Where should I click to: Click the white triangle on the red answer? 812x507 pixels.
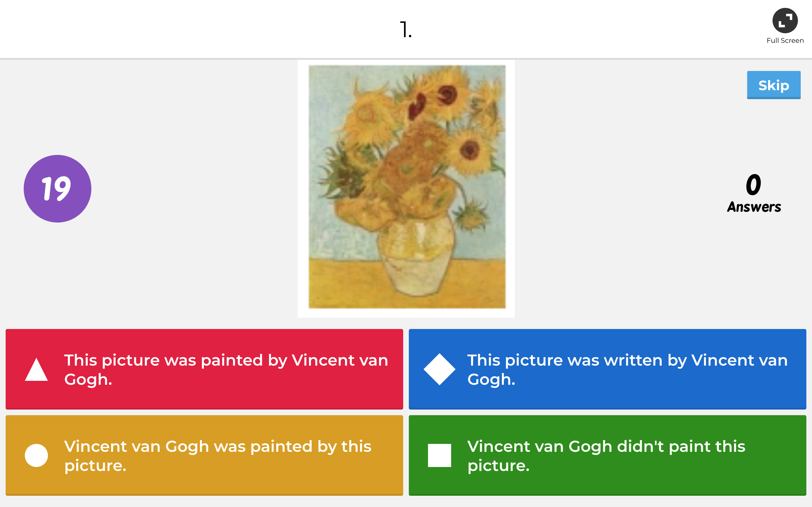click(37, 370)
